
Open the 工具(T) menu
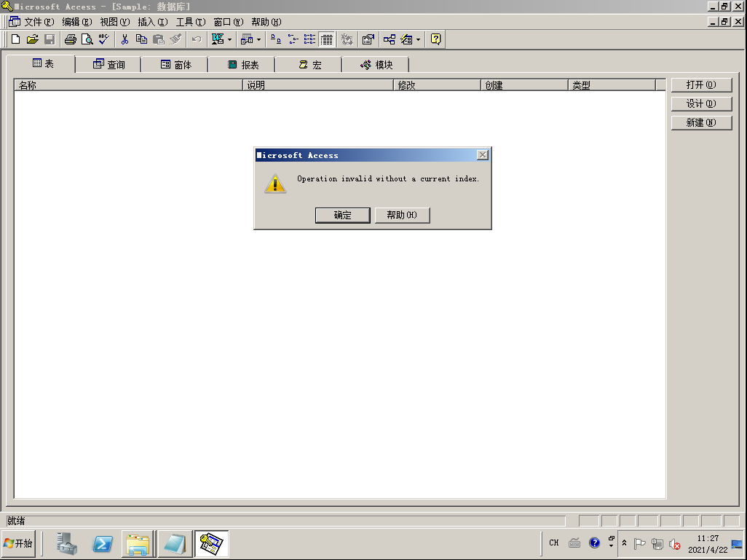(x=191, y=22)
